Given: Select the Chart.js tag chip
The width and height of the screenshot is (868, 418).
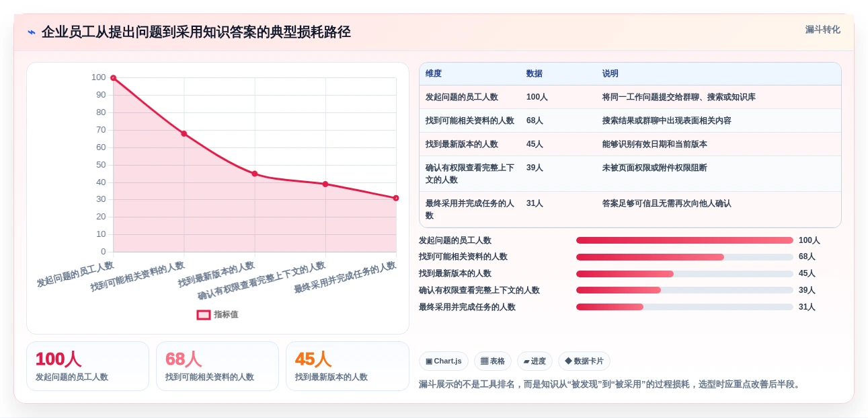Looking at the screenshot, I should (444, 361).
